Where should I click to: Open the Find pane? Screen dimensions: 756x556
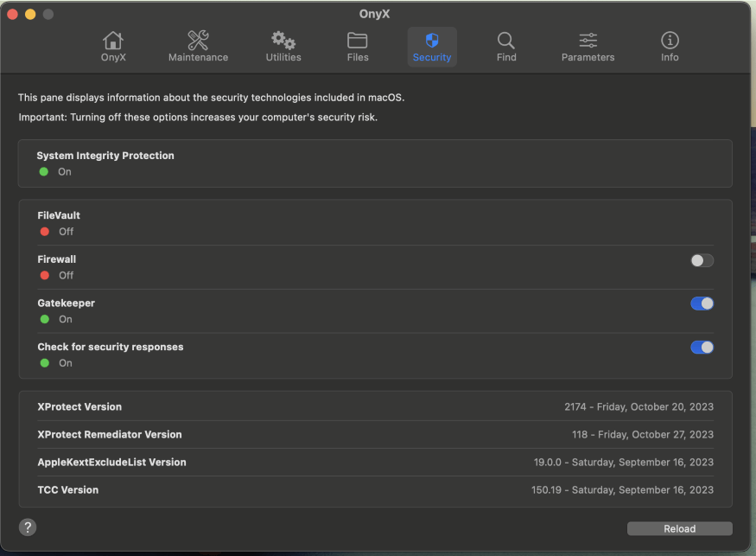[x=506, y=47]
